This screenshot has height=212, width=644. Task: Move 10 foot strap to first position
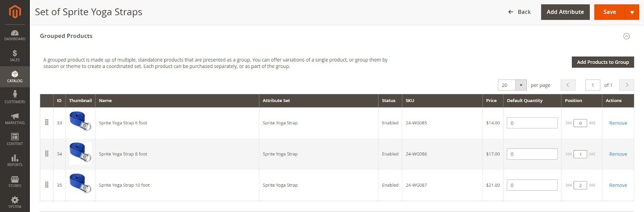point(569,185)
